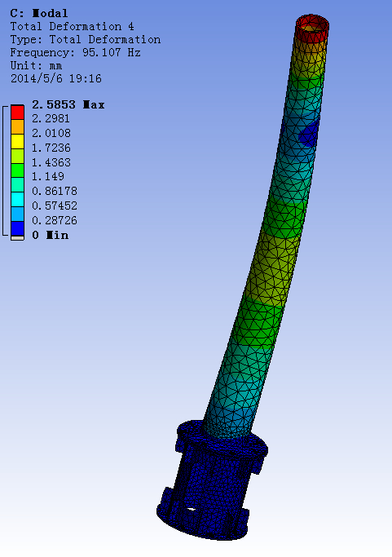Select the Unit: mm text line
The image size is (392, 557).
(36, 66)
